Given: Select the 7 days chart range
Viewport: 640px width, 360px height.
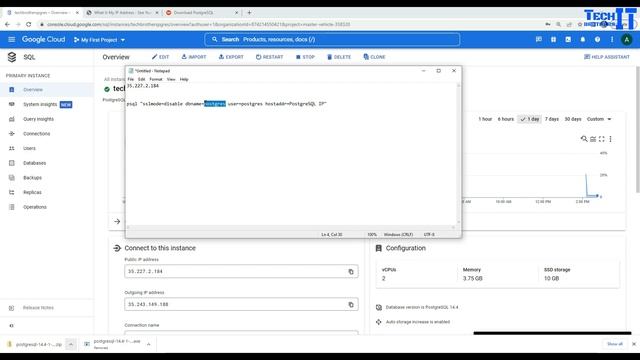Looking at the screenshot, I should point(552,119).
